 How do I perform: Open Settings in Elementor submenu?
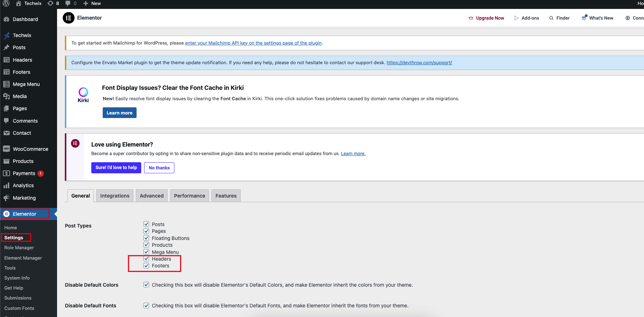pos(14,237)
